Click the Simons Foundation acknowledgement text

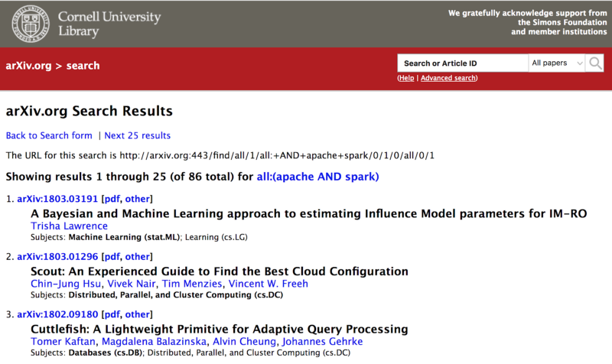coord(527,22)
